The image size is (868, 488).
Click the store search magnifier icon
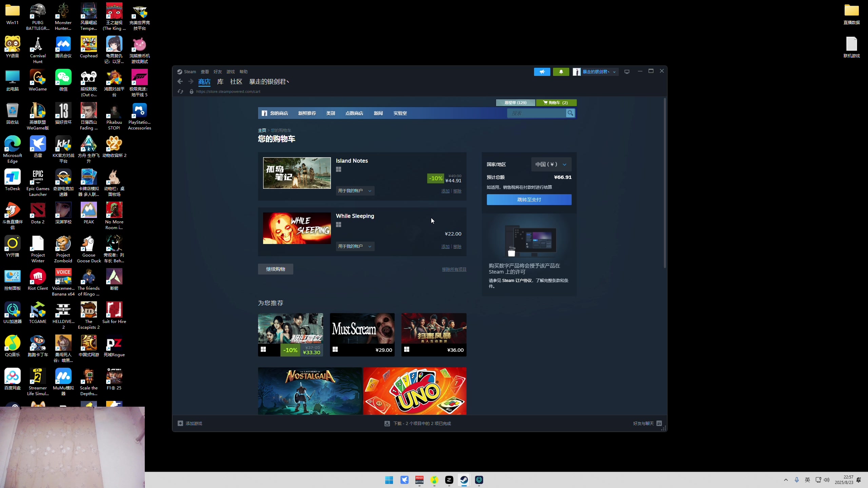point(570,113)
